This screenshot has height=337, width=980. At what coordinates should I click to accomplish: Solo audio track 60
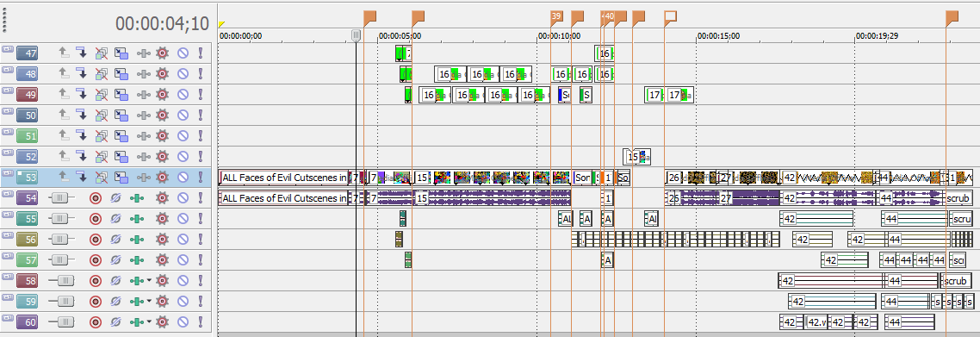pos(201,322)
